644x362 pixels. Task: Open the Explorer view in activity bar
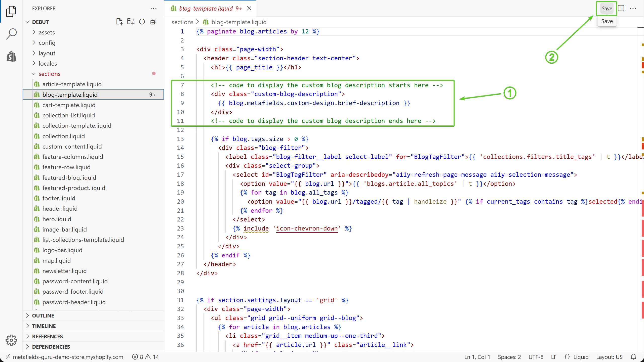[11, 11]
